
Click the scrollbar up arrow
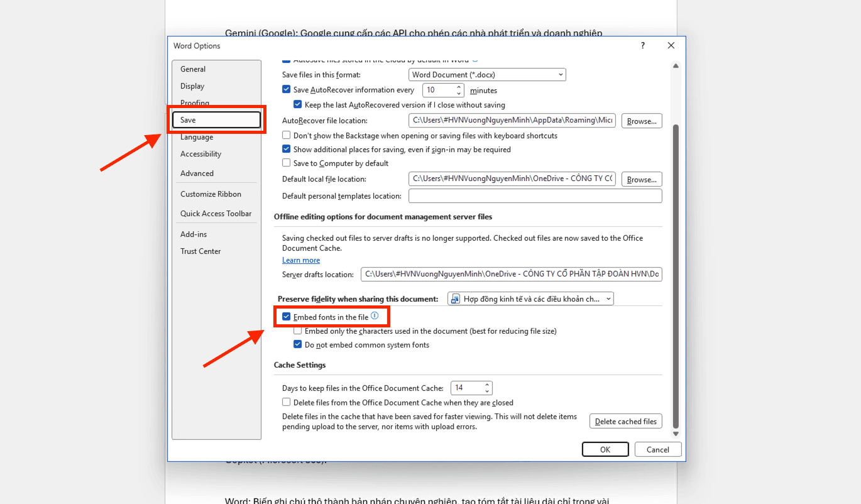[x=676, y=66]
